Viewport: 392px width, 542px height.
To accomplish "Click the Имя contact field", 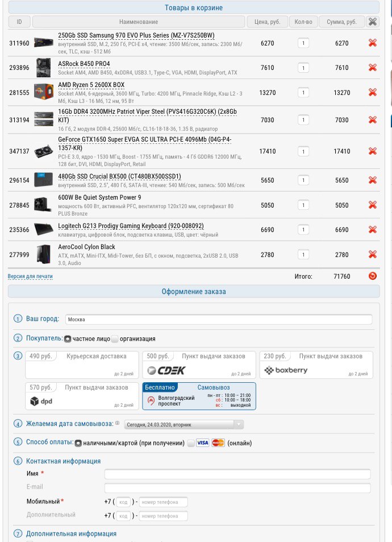I will [x=237, y=474].
